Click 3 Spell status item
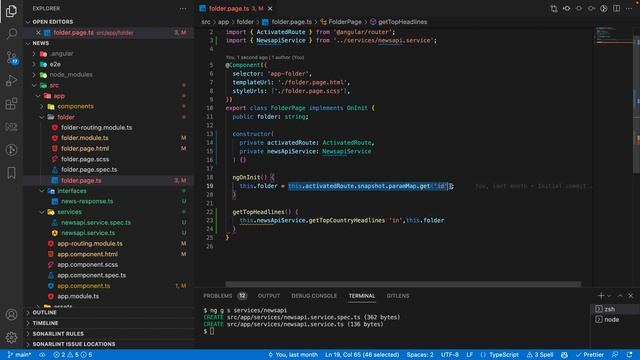 (540, 355)
